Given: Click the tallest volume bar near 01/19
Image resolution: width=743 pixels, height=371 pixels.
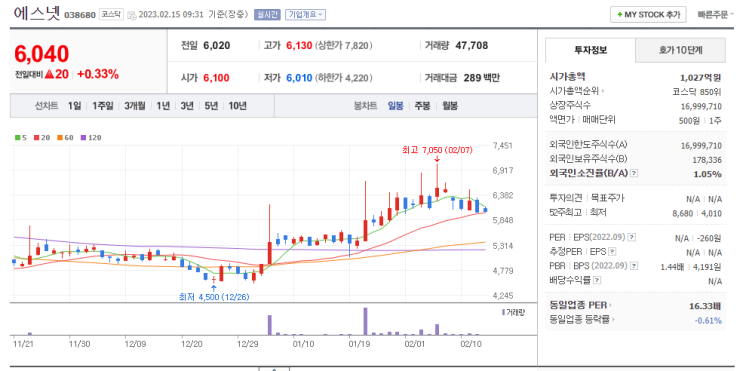Looking at the screenshot, I should point(365,321).
